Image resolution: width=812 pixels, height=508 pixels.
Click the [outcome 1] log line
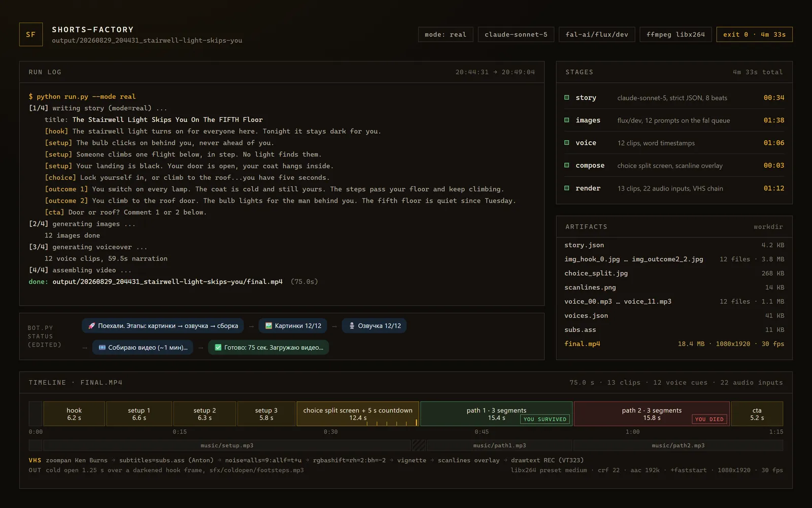[x=275, y=189]
